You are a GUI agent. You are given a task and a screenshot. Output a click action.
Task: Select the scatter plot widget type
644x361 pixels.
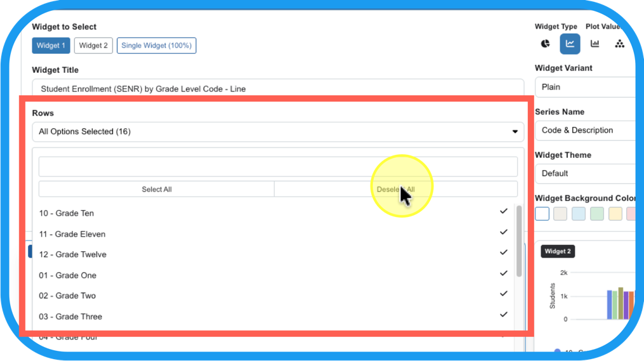pos(619,44)
